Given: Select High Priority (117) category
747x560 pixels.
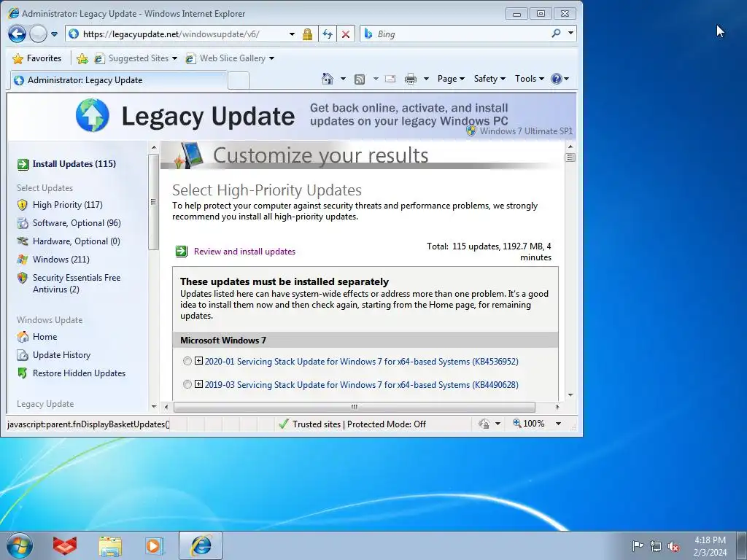Looking at the screenshot, I should tap(67, 205).
